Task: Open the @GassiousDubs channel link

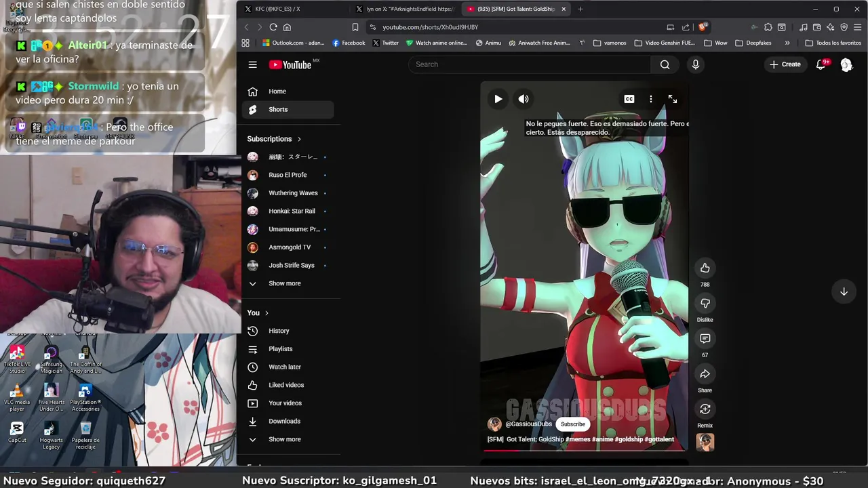Action: 528,424
